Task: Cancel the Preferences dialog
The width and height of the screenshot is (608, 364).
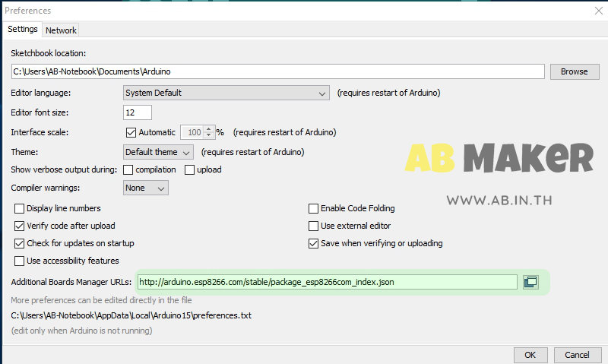Action: tap(577, 355)
